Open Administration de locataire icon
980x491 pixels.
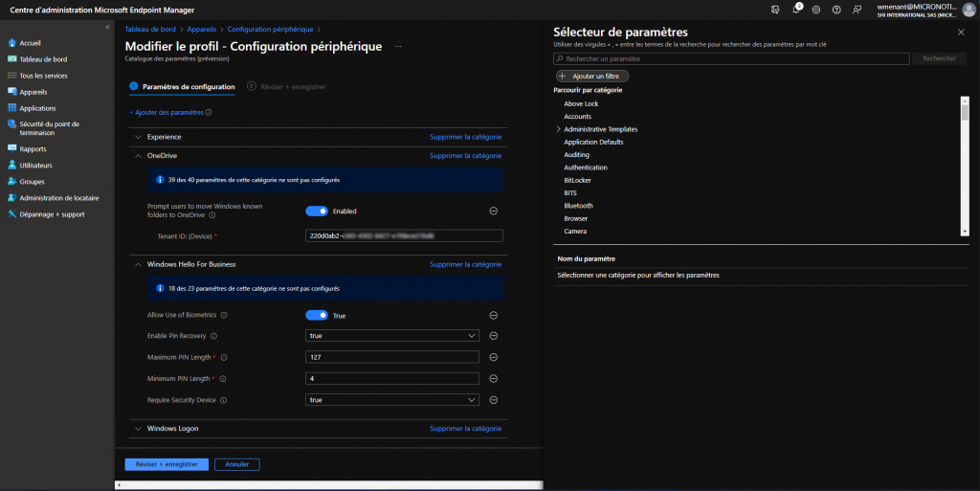coord(11,197)
